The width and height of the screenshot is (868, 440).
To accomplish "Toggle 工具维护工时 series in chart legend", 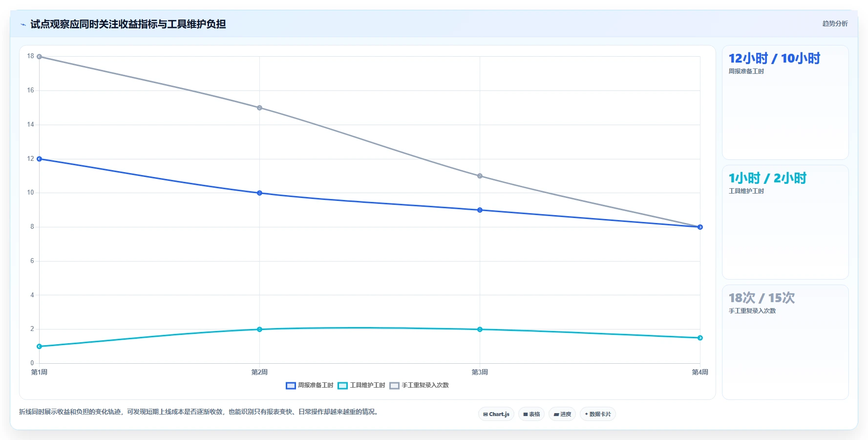I will 361,385.
